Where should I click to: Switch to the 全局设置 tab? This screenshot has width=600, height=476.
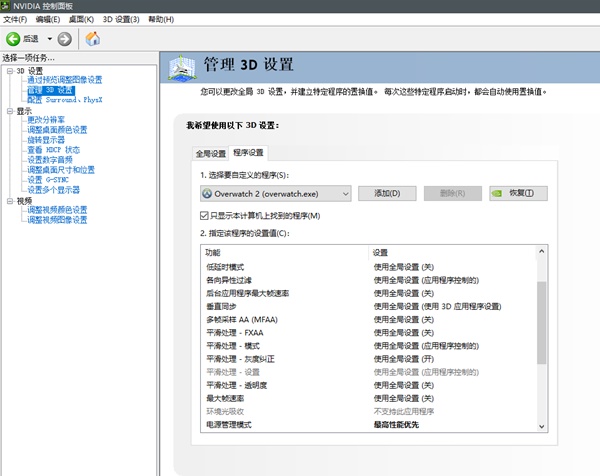click(211, 154)
